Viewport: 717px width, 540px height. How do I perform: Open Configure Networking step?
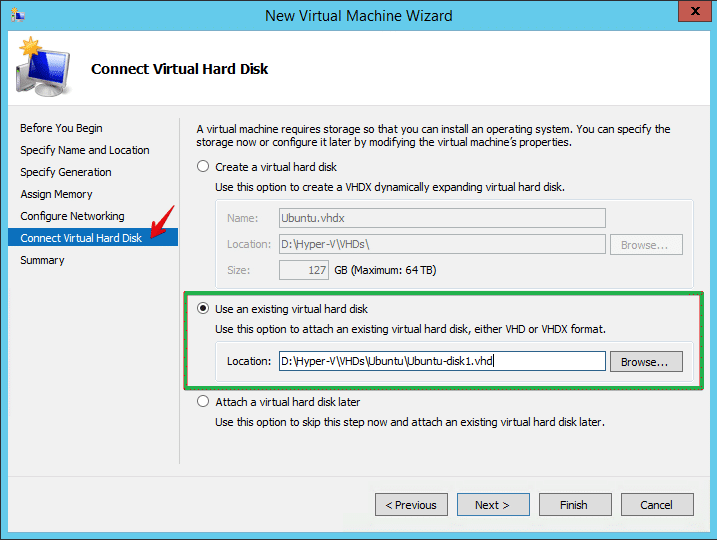click(x=72, y=216)
